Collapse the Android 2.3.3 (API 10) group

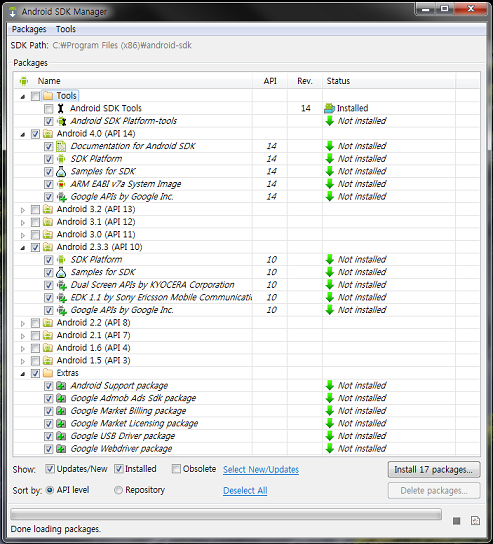click(23, 248)
